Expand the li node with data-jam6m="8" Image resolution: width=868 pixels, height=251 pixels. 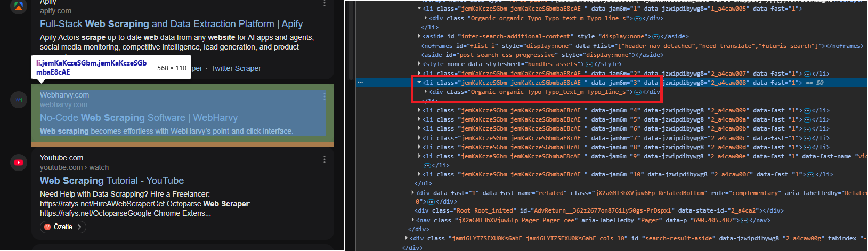tap(419, 147)
